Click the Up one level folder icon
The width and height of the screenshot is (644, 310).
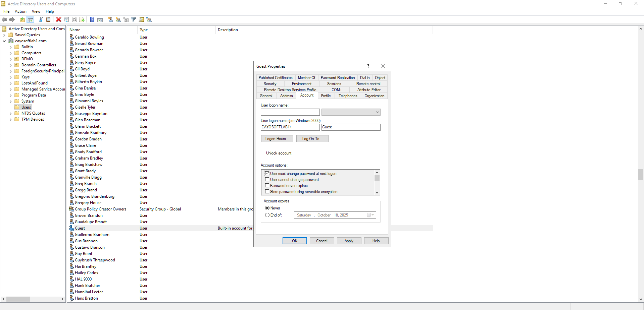tap(22, 19)
